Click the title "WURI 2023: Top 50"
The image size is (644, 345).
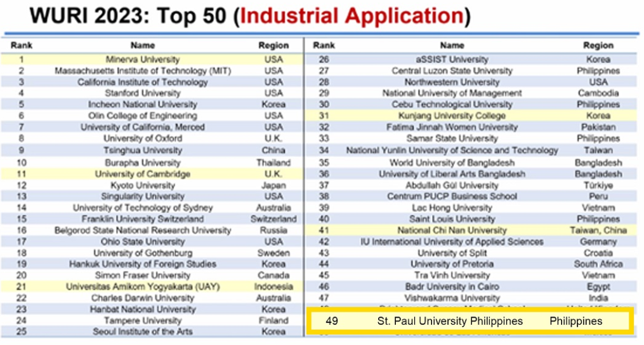tap(128, 16)
